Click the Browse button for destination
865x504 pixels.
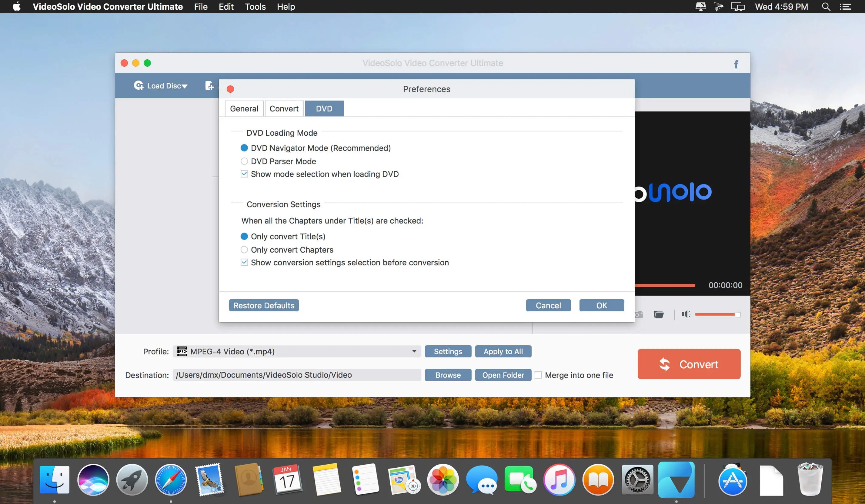(448, 374)
